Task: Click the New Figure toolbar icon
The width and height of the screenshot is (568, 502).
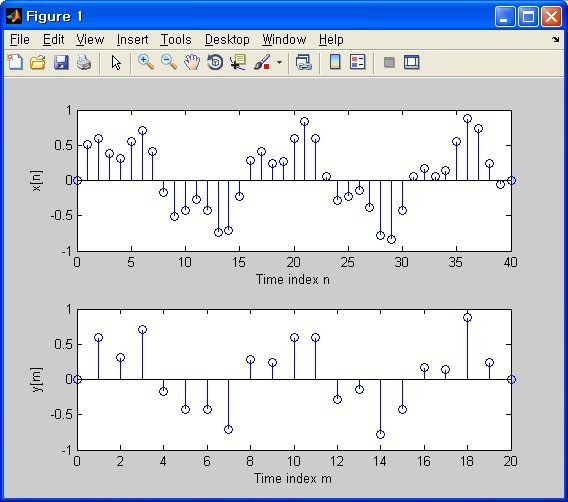Action: (x=15, y=62)
